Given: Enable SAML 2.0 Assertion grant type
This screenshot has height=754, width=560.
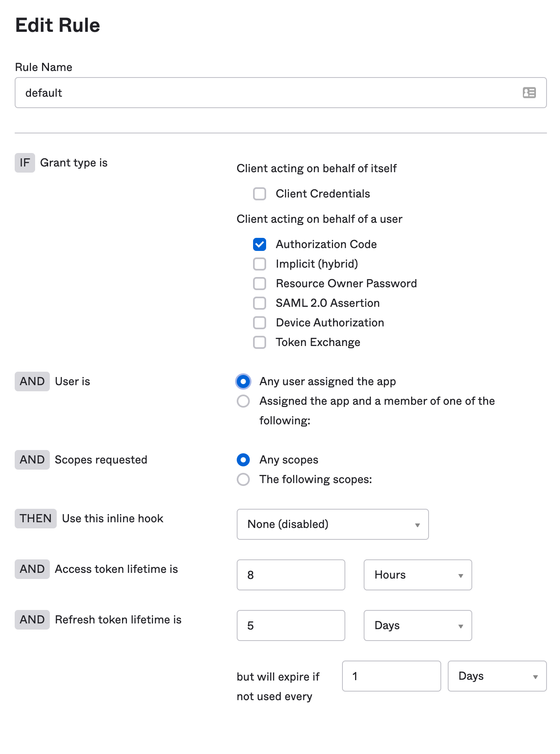Looking at the screenshot, I should point(260,303).
